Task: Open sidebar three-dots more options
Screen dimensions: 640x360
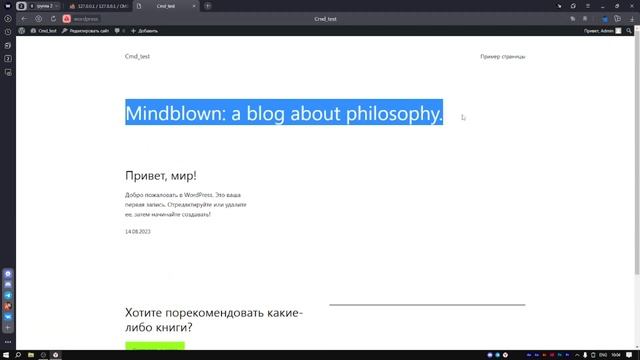Action: (x=8, y=342)
